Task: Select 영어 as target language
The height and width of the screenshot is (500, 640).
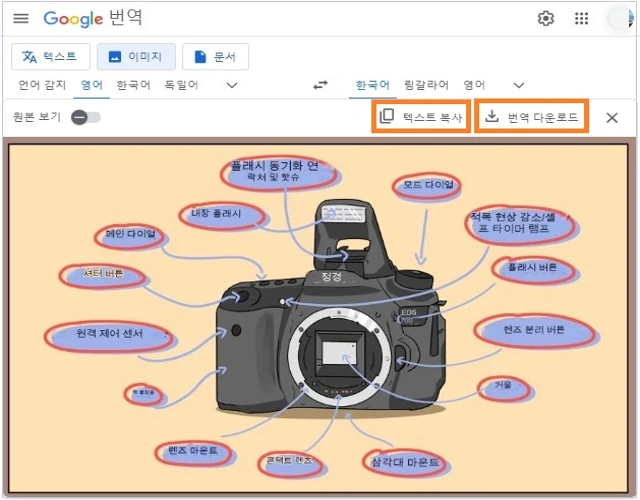Action: (x=474, y=85)
